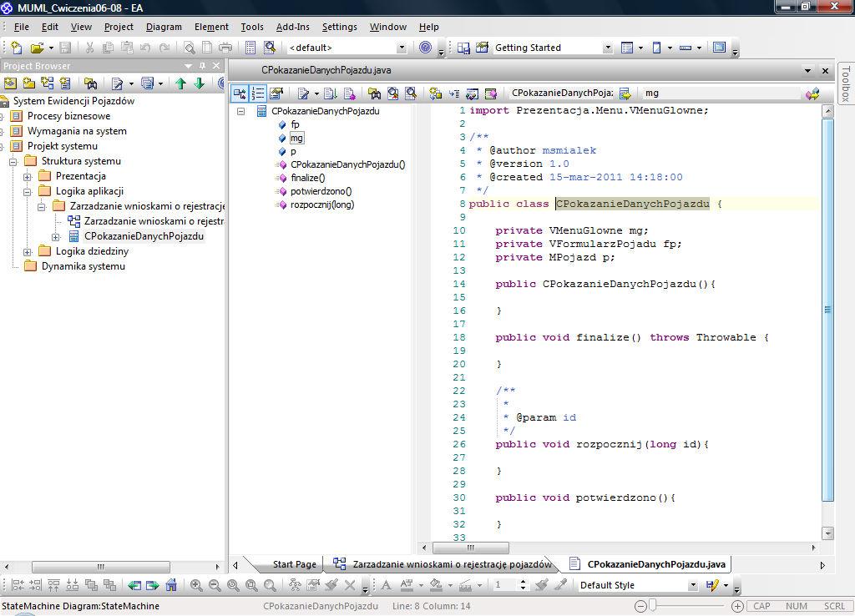
Task: Move item down with green down arrow
Action: pos(200,83)
